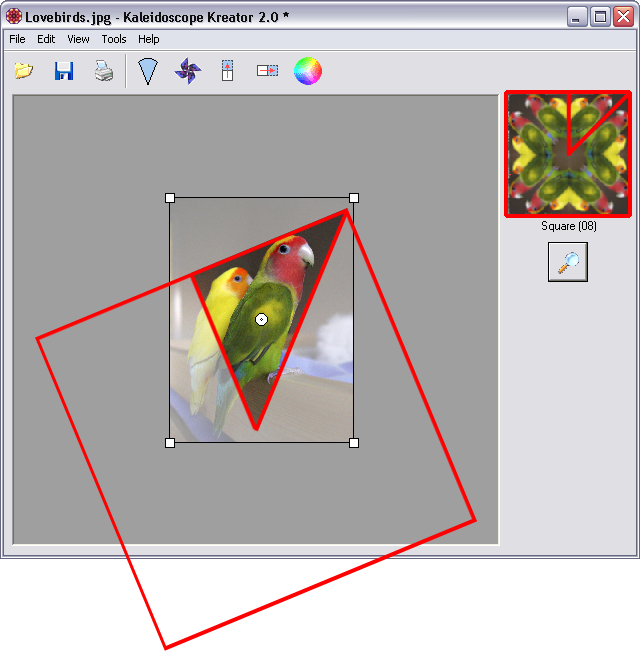Click the kaleidoscope preview thumbnail

point(568,154)
